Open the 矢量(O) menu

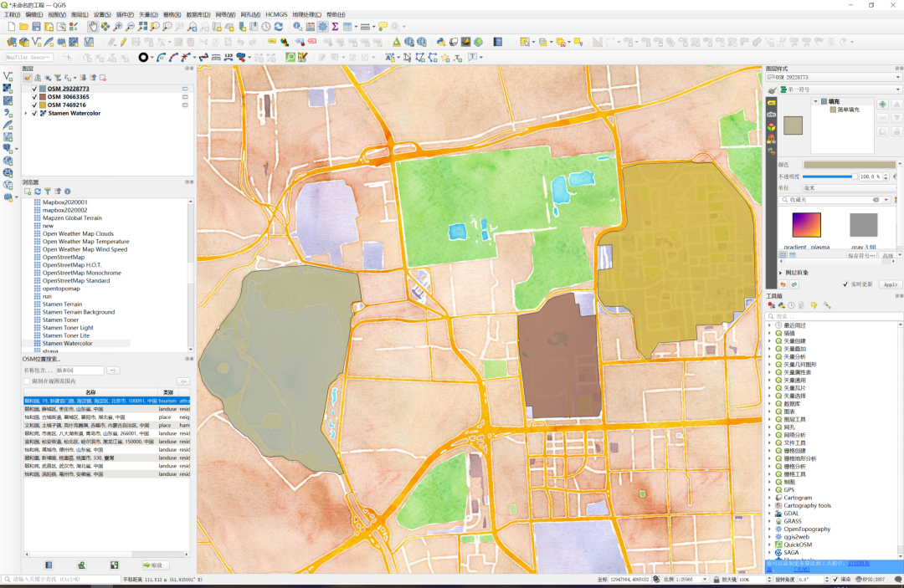[147, 15]
